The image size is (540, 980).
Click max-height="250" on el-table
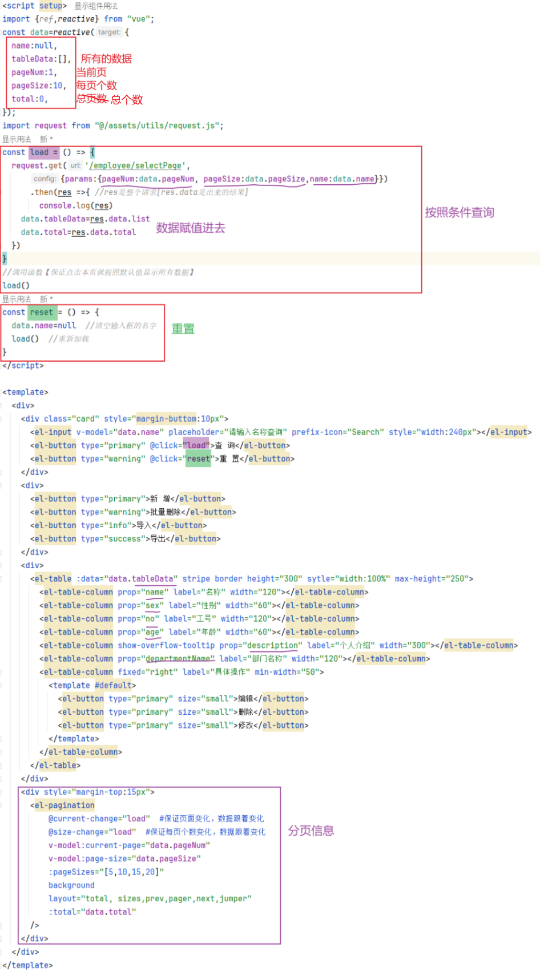[432, 578]
